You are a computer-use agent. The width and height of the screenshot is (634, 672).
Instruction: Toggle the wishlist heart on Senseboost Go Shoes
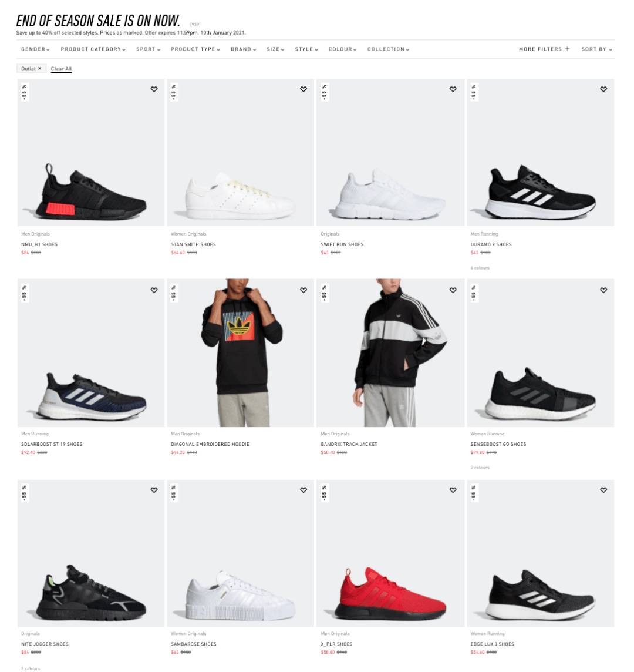603,290
